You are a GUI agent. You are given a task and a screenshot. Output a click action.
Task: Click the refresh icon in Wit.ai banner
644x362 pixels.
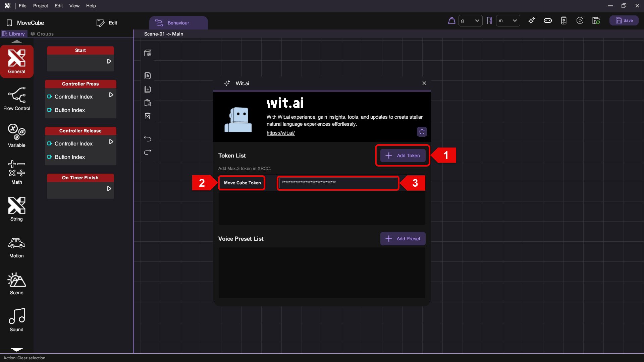tap(422, 132)
